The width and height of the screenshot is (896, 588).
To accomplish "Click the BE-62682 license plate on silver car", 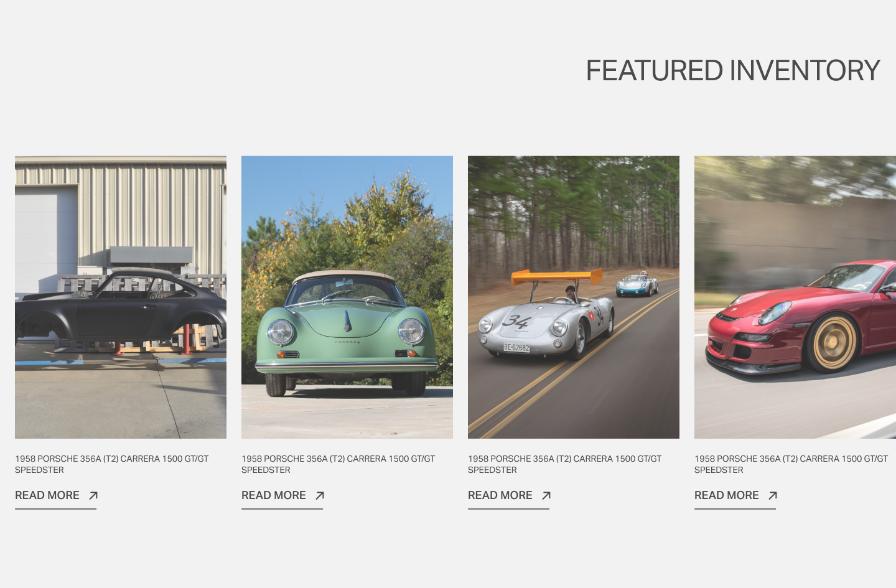I will (x=516, y=348).
